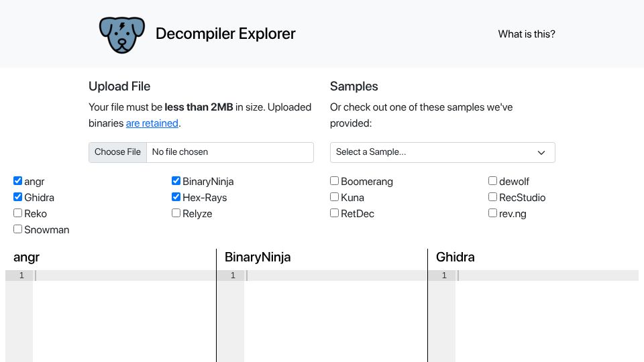This screenshot has width=644, height=362.
Task: Click inside the Ghidra code editor
Action: click(x=547, y=316)
